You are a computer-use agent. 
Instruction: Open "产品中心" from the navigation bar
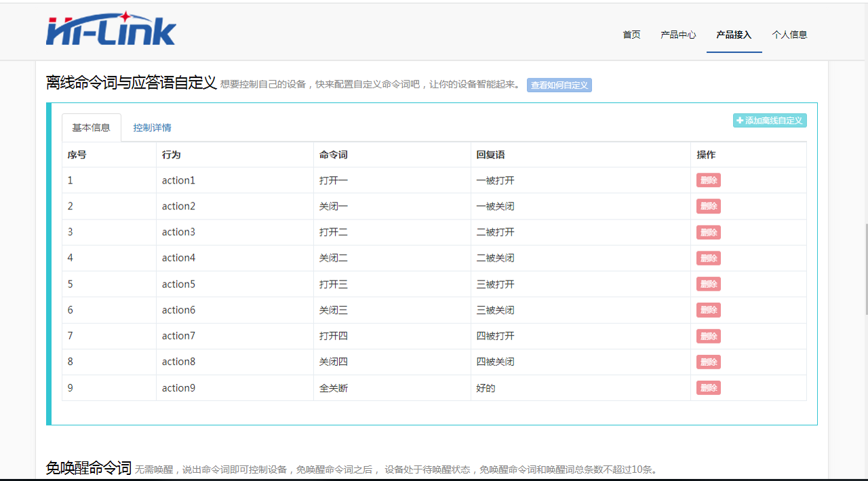click(x=678, y=35)
